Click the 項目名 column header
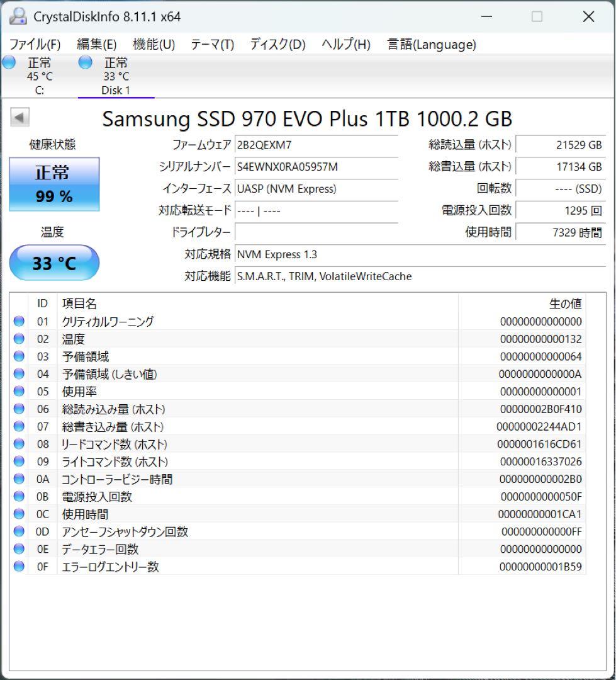 click(x=257, y=303)
